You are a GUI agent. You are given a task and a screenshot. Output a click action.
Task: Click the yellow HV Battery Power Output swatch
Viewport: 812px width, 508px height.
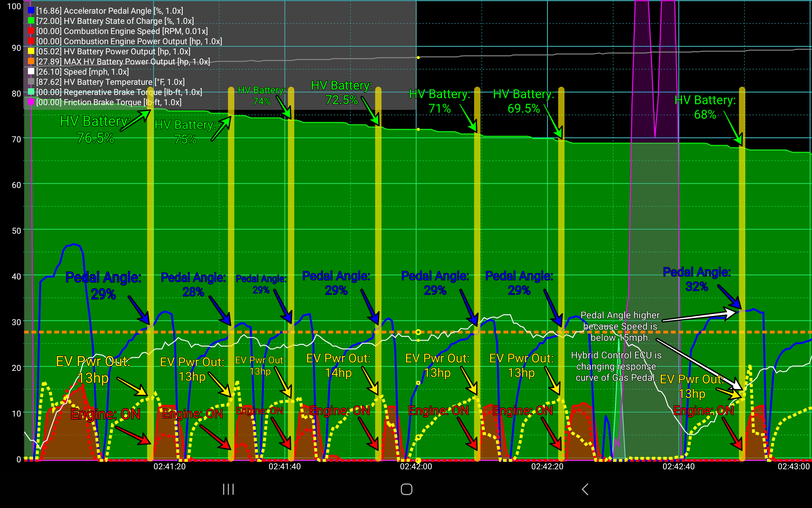31,51
